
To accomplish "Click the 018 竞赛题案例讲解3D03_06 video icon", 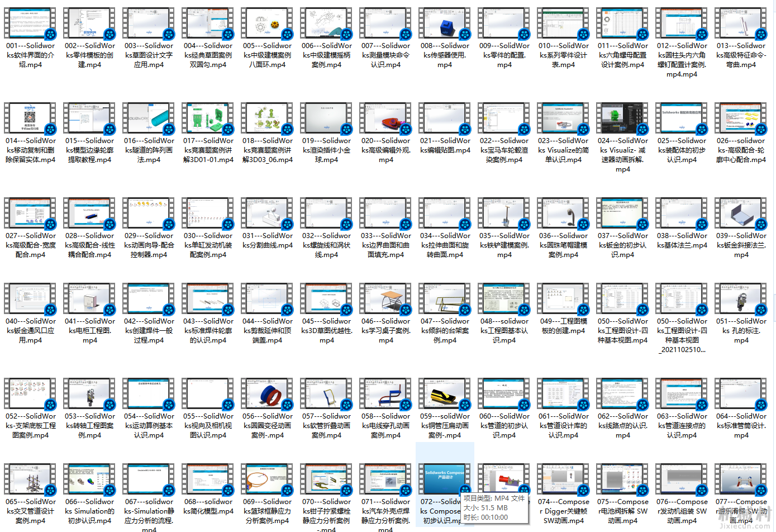I will (267, 118).
